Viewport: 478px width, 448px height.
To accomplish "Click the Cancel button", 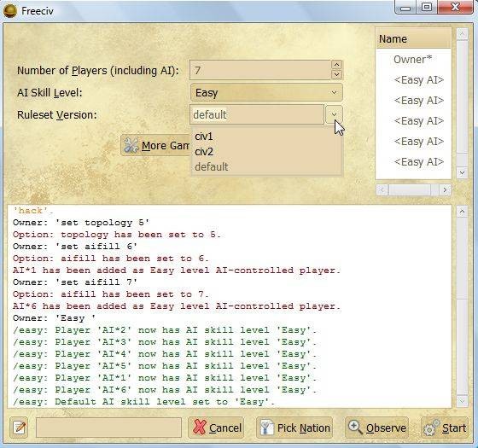I will point(216,428).
